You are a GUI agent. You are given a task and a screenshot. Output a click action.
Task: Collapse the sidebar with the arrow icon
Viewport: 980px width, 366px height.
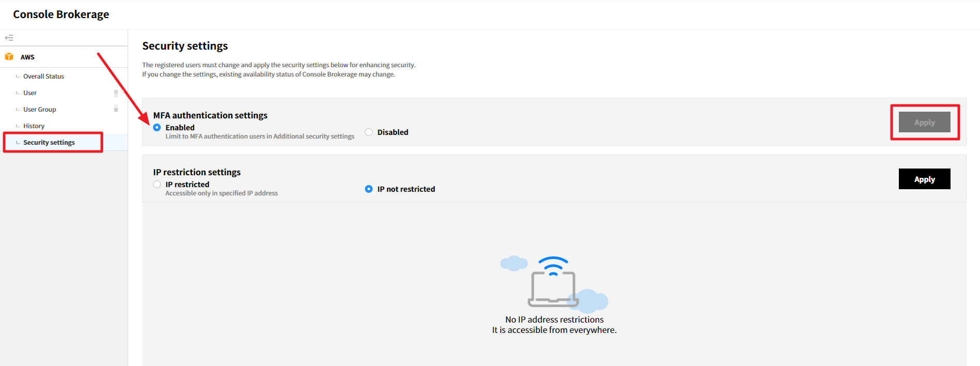click(x=9, y=38)
